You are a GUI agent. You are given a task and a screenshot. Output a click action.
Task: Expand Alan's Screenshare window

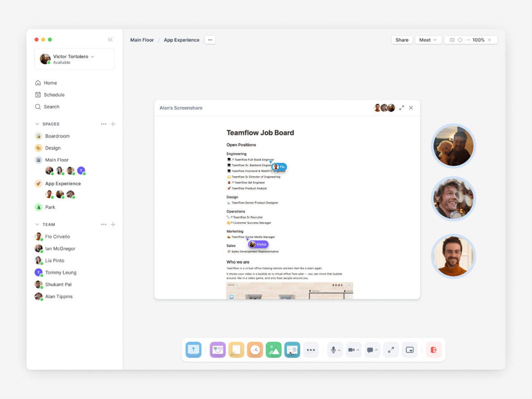click(402, 108)
